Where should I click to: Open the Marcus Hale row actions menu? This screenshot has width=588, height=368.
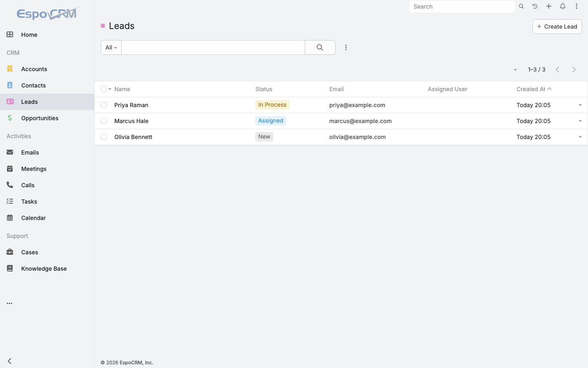[x=580, y=121]
